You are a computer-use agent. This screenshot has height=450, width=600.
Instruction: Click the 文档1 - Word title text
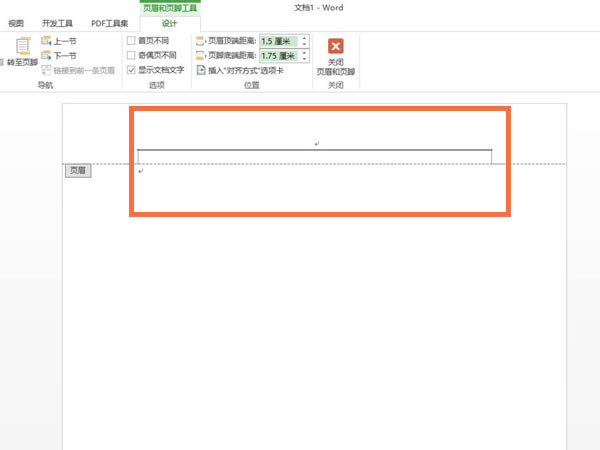click(x=318, y=8)
